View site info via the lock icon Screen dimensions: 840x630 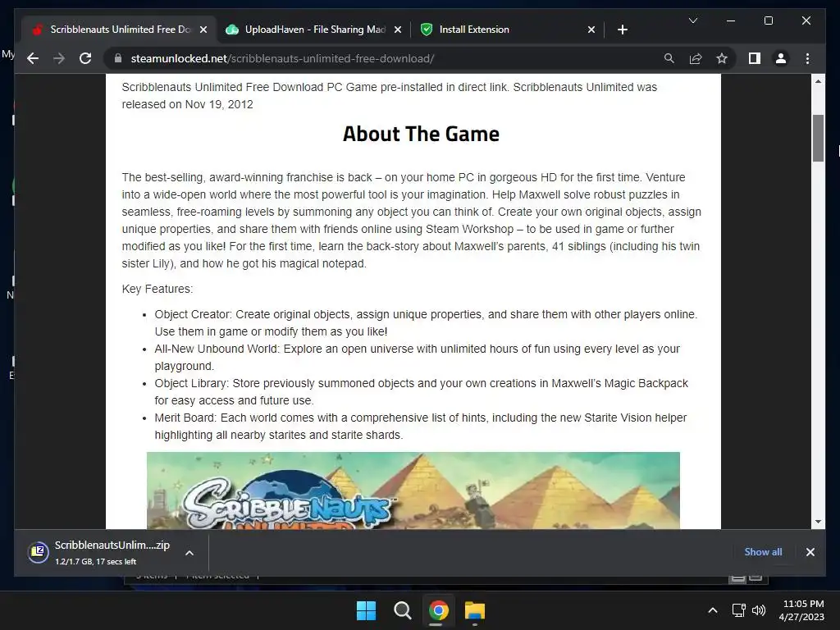[x=118, y=58]
